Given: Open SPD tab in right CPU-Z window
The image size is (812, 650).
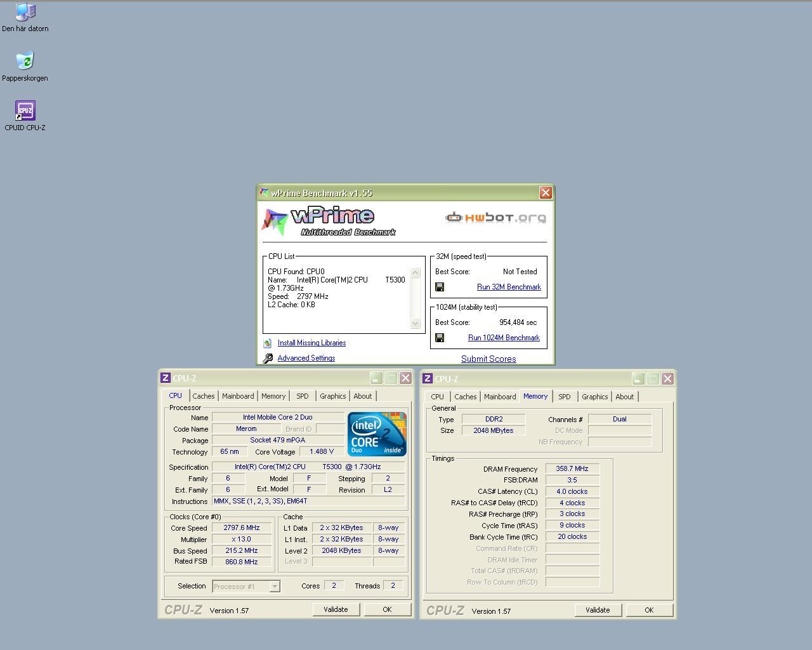Looking at the screenshot, I should pyautogui.click(x=565, y=397).
